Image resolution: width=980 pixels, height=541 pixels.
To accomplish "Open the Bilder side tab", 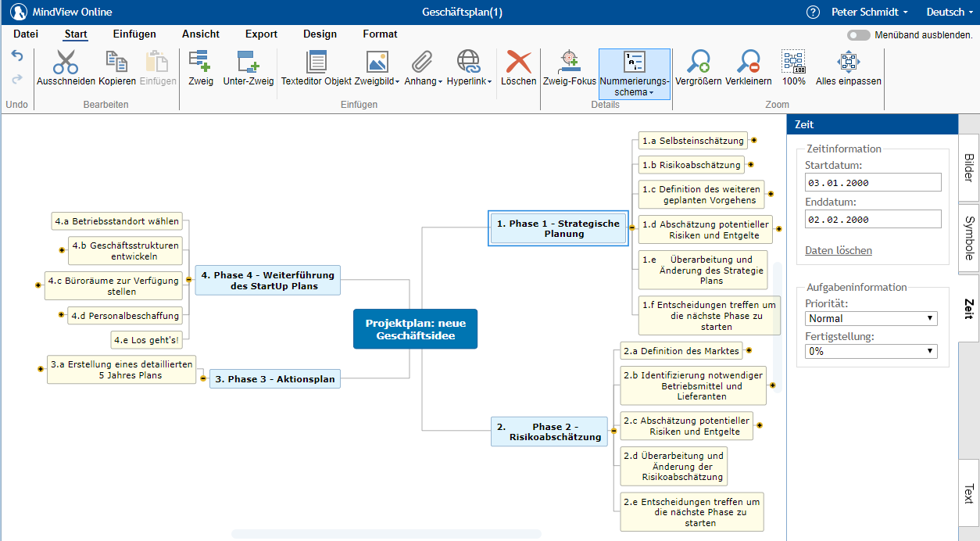I will coord(968,168).
